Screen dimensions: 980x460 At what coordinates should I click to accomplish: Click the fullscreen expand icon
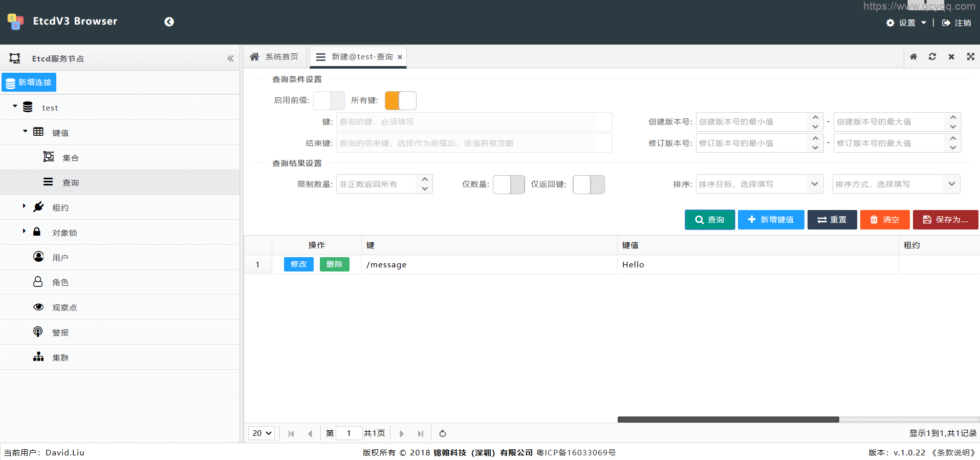[970, 57]
